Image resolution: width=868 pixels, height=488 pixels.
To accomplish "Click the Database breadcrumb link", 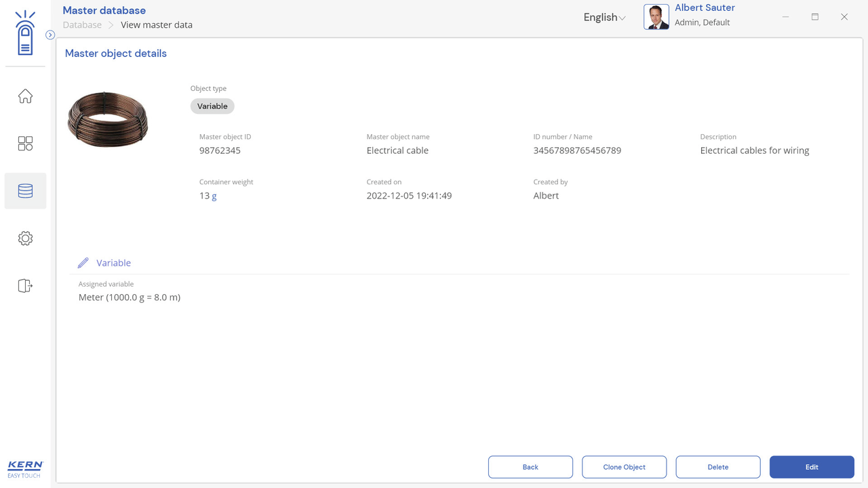I will pyautogui.click(x=82, y=25).
